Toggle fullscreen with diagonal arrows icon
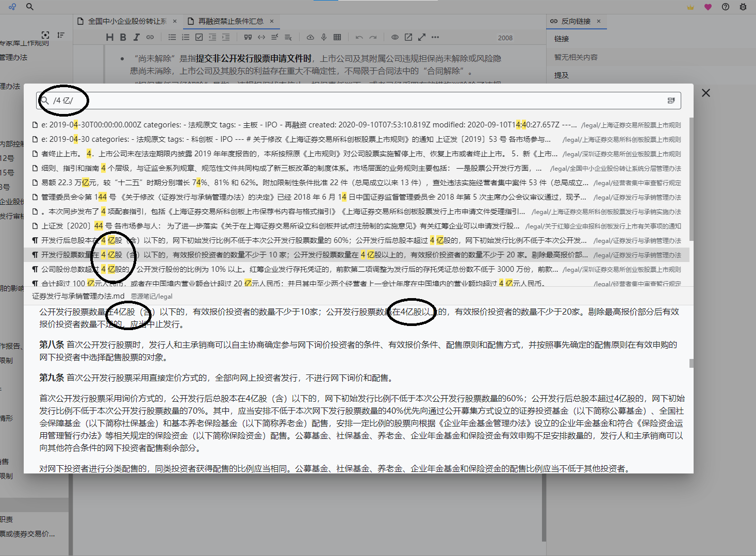The image size is (756, 556). [422, 37]
